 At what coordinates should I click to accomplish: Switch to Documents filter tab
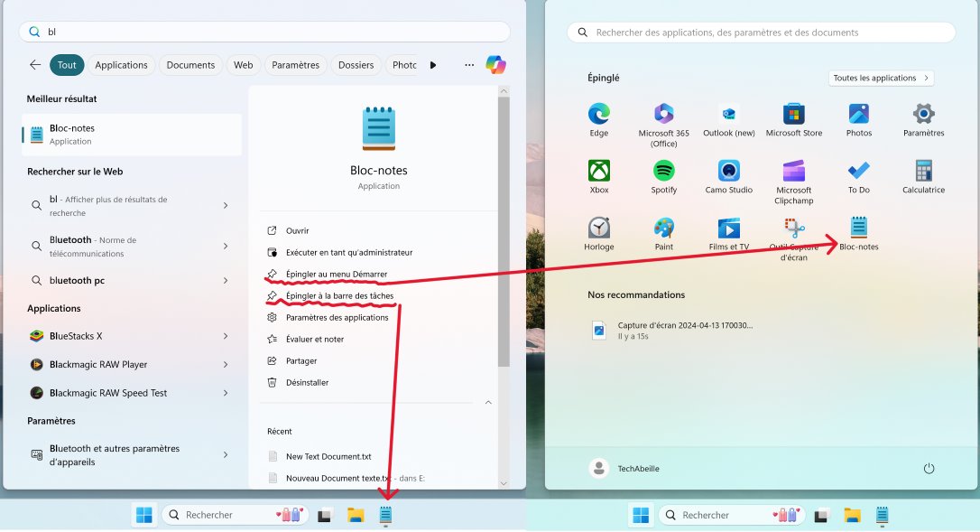click(x=190, y=65)
